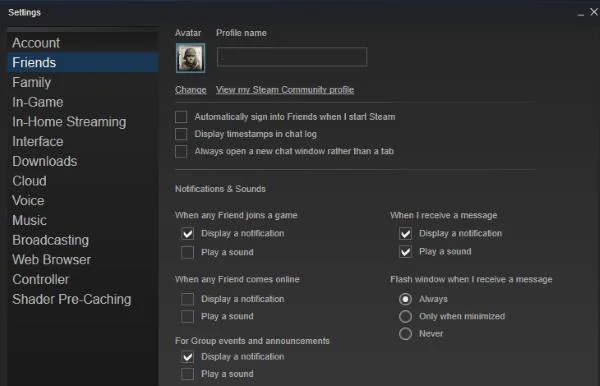Open the Family settings category
The height and width of the screenshot is (386, 600).
pyautogui.click(x=83, y=82)
